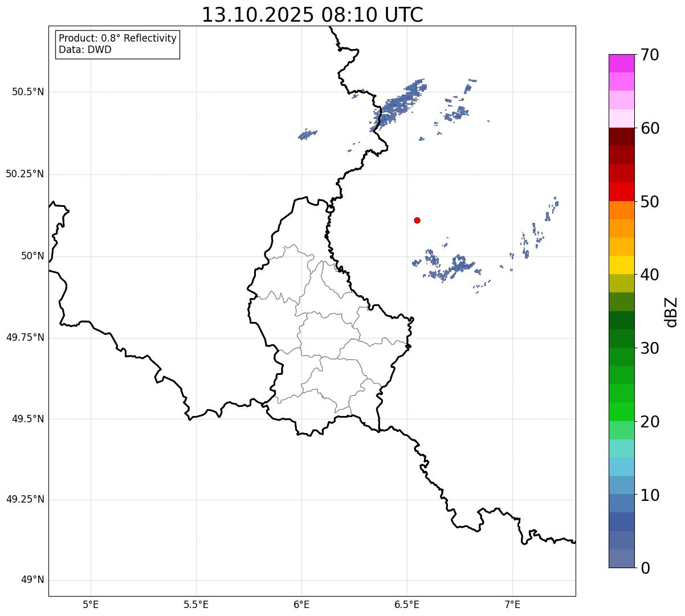This screenshot has height=616, width=685.
Task: Click the orange colorbar segment above 50
Action: 622,210
